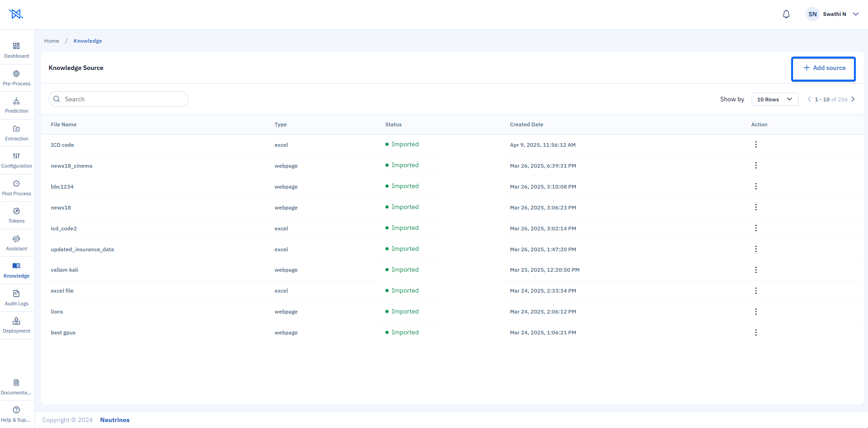
Task: Click the Neutrinos logo at top left
Action: (16, 14)
